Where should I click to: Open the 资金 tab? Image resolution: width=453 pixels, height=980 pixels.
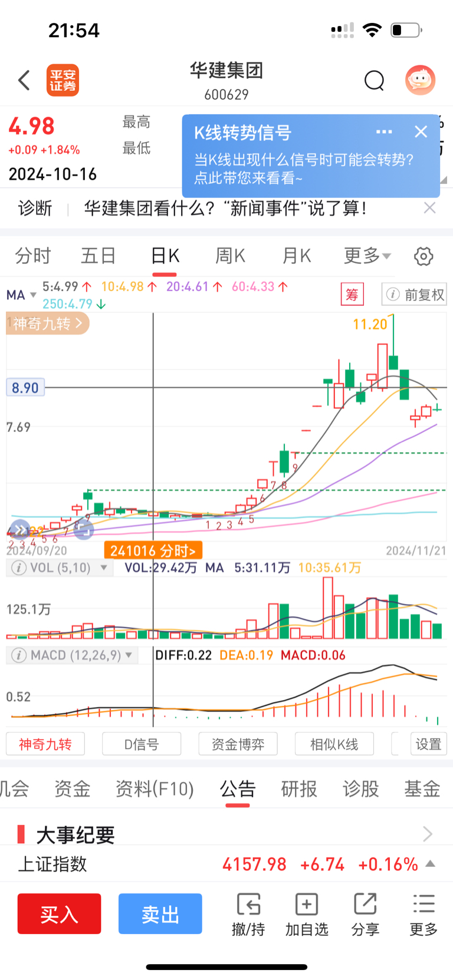click(73, 788)
